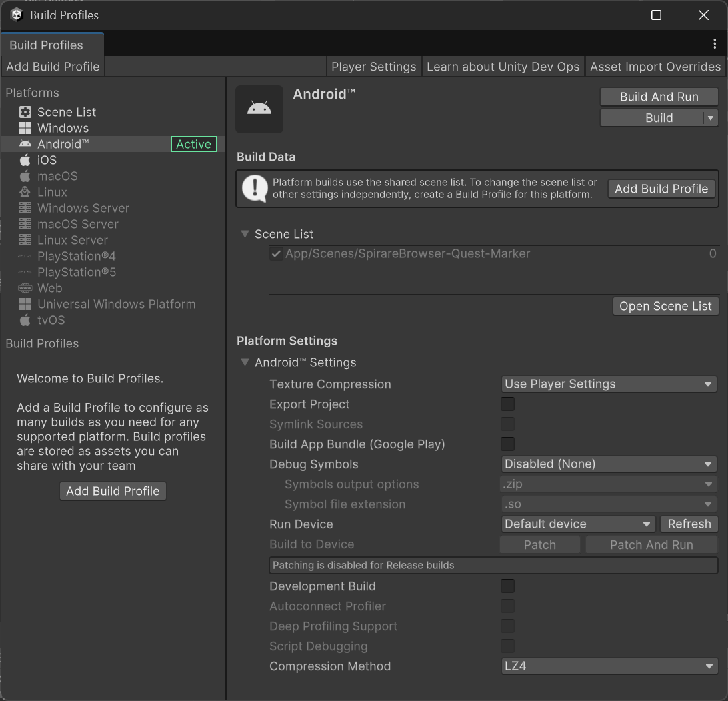
Task: Open the Compression Method dropdown
Action: [609, 666]
